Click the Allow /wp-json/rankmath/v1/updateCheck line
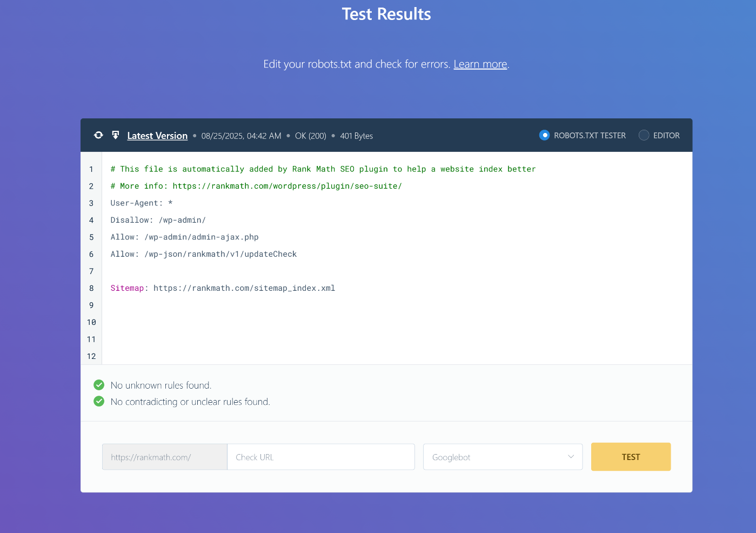Image resolution: width=756 pixels, height=533 pixels. 204,254
